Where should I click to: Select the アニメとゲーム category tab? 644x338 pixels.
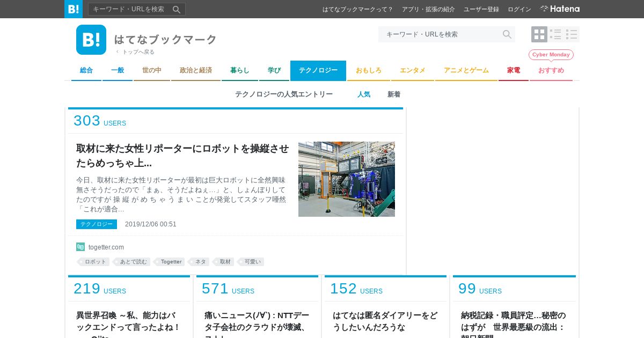point(466,70)
